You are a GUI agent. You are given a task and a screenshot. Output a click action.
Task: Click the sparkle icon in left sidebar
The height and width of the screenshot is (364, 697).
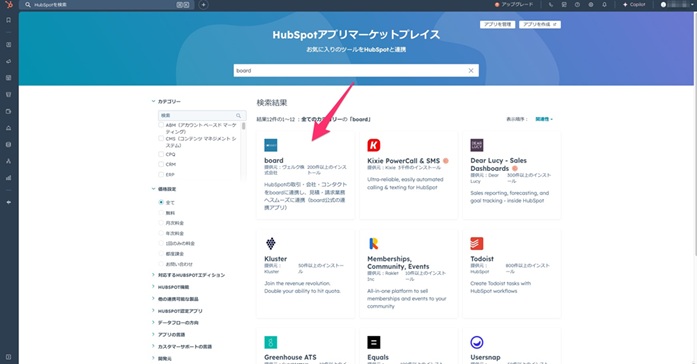[x=8, y=202]
